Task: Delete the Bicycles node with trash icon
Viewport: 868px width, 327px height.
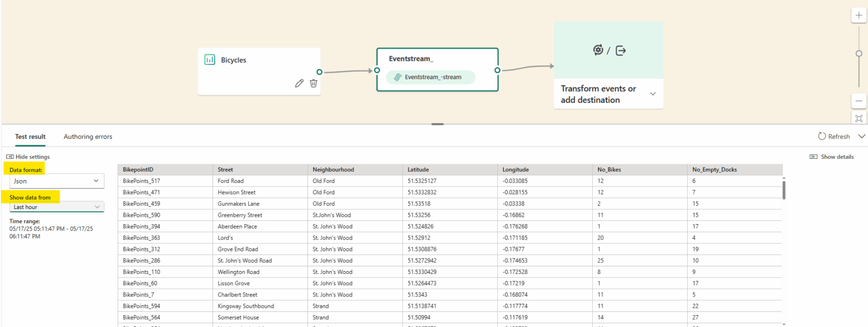Action: click(314, 83)
